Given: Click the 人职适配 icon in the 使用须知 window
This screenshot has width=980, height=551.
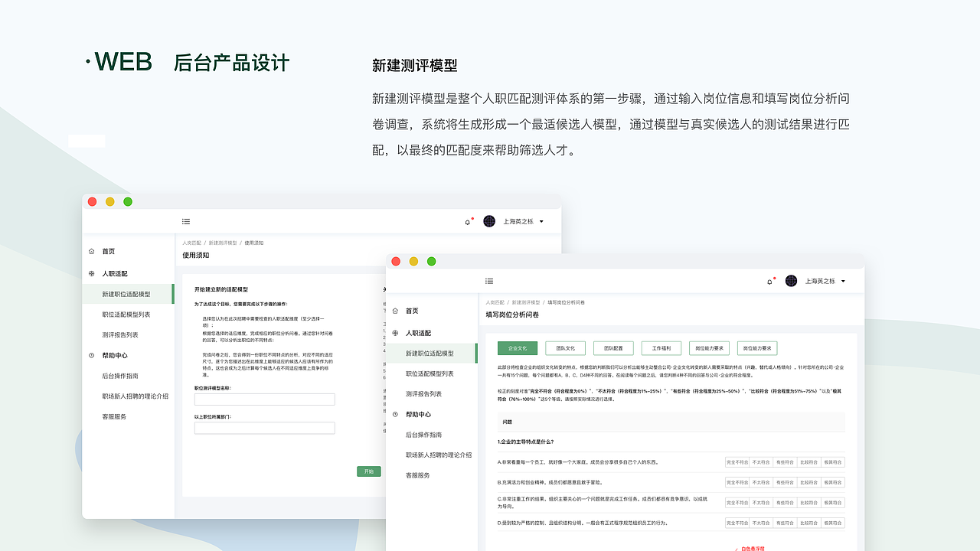Looking at the screenshot, I should pyautogui.click(x=91, y=273).
